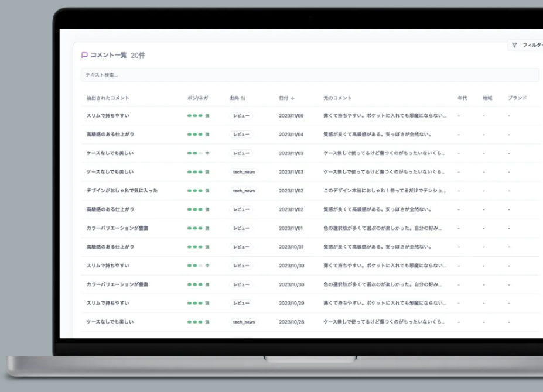Viewport: 543px width, 392px height.
Task: Open the original comment starting このデザイン本当におしゃれ
Action: [x=385, y=191]
